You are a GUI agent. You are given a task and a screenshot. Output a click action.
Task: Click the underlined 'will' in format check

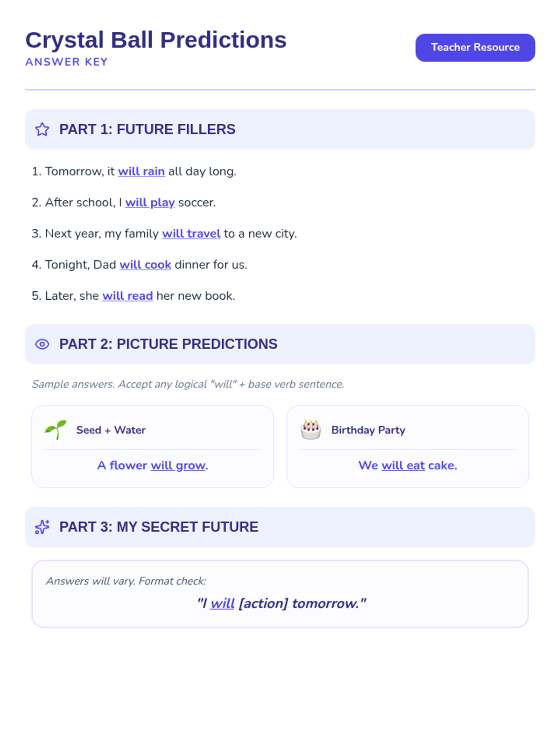point(222,603)
